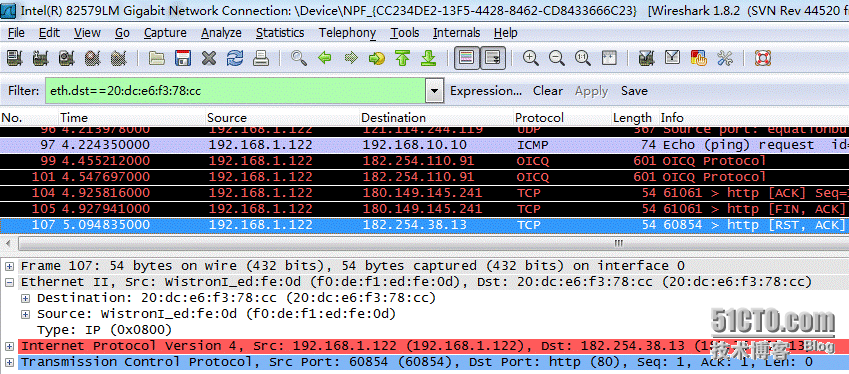
Task: Open the Internals menu
Action: 456,33
